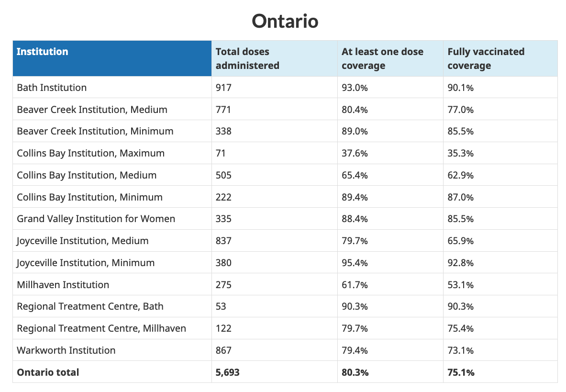Image resolution: width=566 pixels, height=392 pixels.
Task: Click the Fully vaccinated coverage header
Action: (486, 58)
